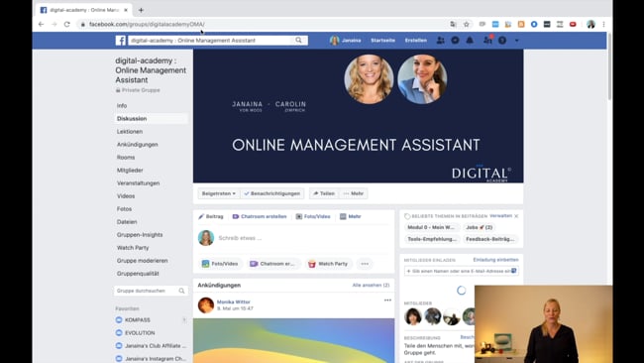644x363 pixels.
Task: Click the Facebook search field
Action: (209, 41)
